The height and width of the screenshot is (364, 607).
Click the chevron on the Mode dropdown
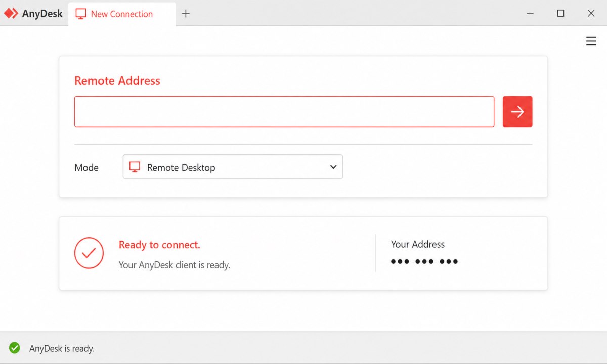tap(333, 167)
